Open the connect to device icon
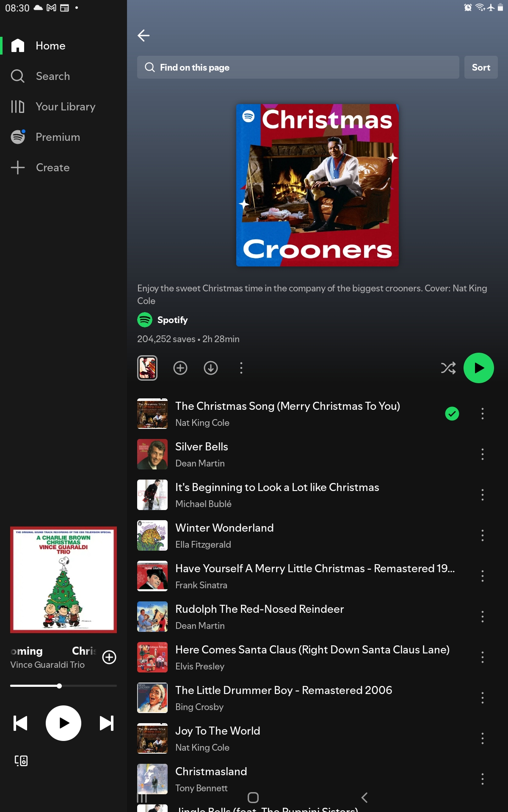 (21, 761)
